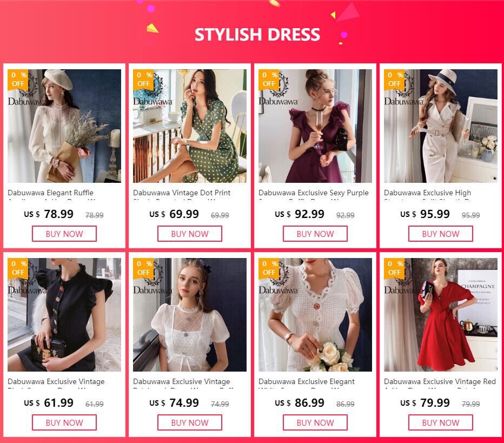The width and height of the screenshot is (504, 443).
Task: Open Dabuwawa Exclusive Sexy Purple title link
Action: click(x=314, y=193)
